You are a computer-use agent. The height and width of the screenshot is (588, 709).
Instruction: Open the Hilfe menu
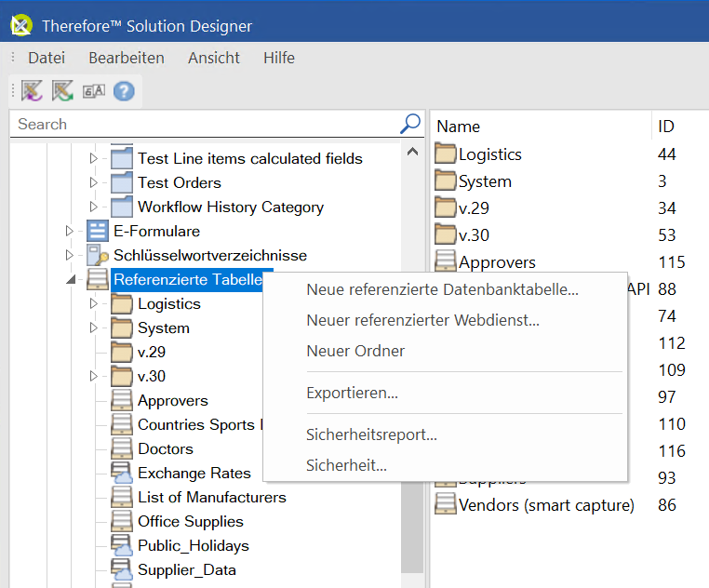[x=279, y=58]
